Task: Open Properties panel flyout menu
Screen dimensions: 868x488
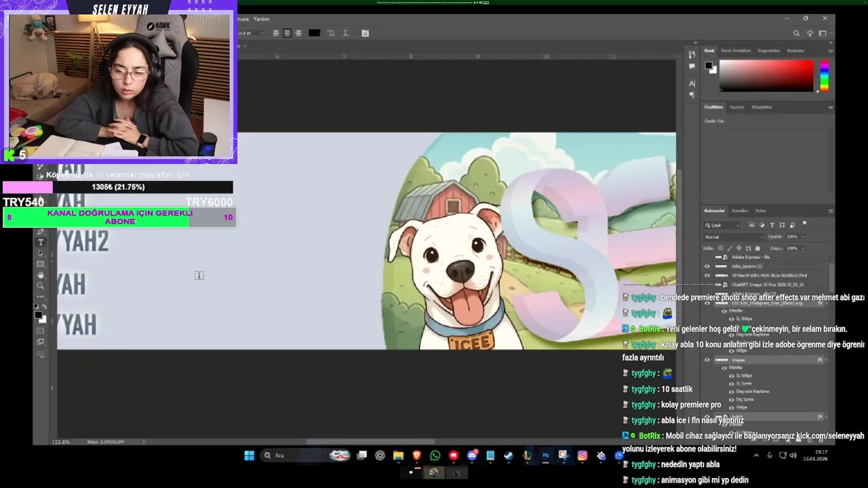Action: [831, 107]
